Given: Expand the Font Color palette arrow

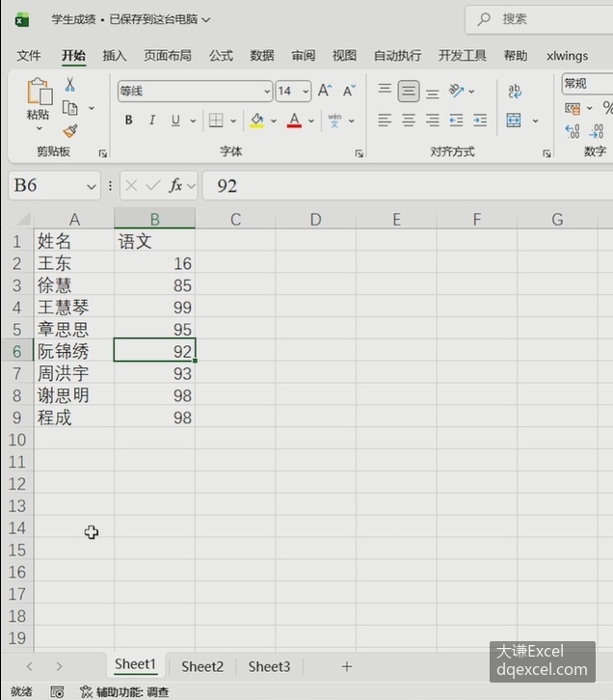Looking at the screenshot, I should pyautogui.click(x=311, y=121).
